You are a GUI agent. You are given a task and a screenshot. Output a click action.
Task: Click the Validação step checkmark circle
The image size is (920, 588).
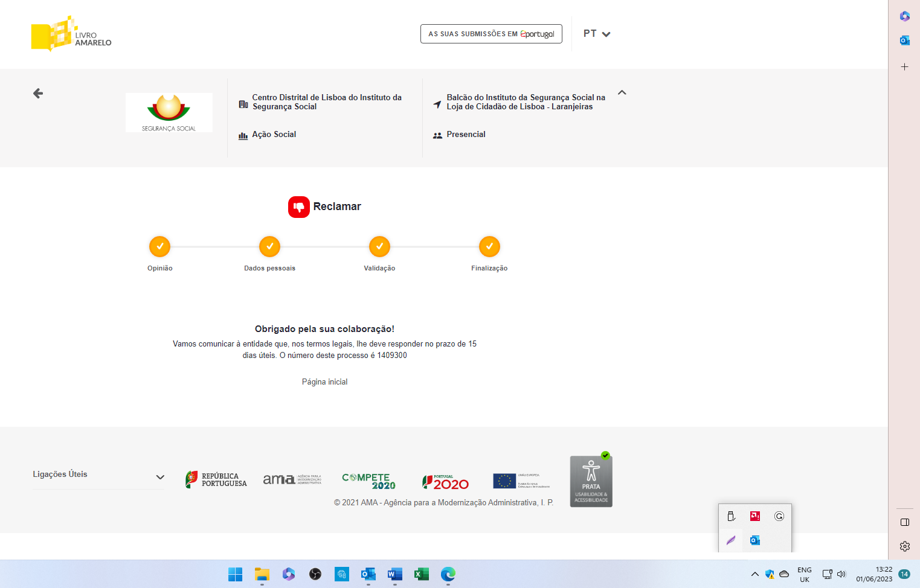pyautogui.click(x=379, y=246)
